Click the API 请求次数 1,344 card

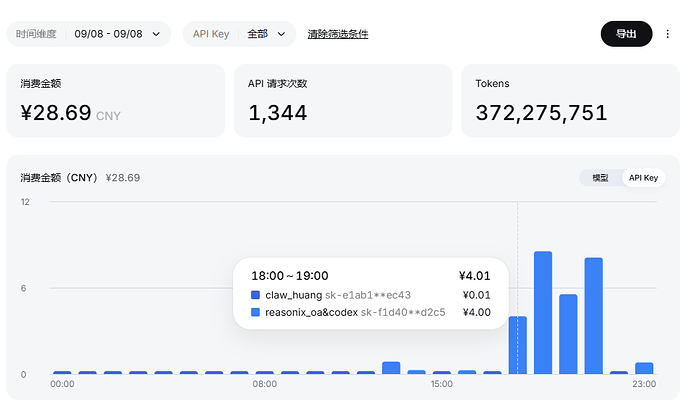[x=343, y=101]
